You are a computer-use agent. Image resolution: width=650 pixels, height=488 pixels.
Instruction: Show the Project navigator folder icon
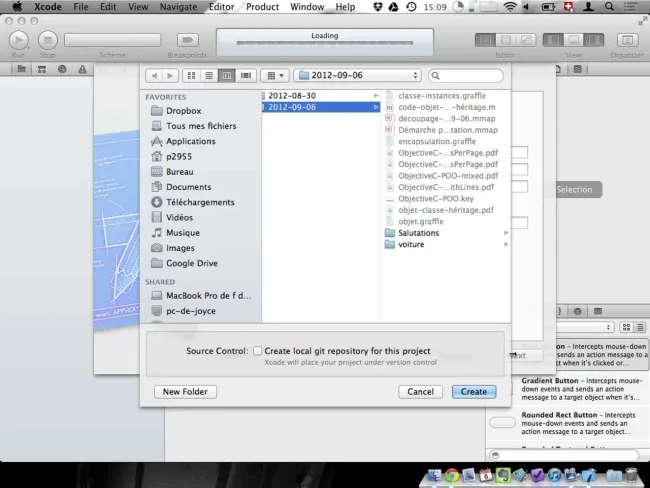[22, 69]
